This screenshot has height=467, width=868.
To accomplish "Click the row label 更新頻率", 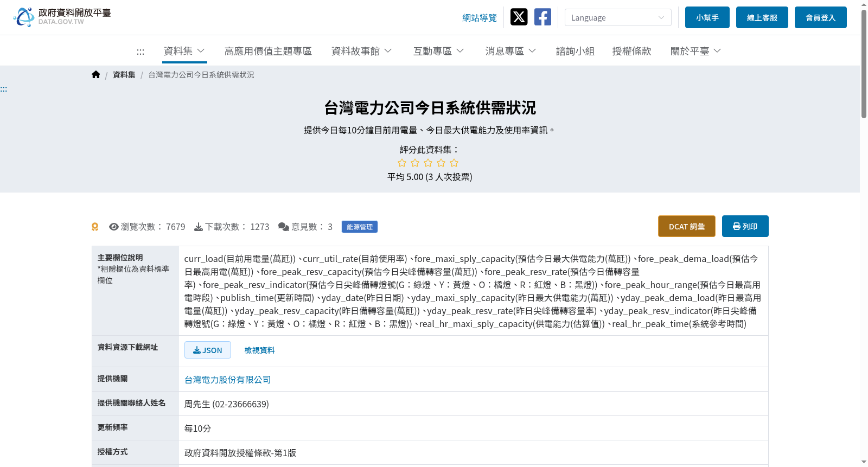I will (x=113, y=427).
